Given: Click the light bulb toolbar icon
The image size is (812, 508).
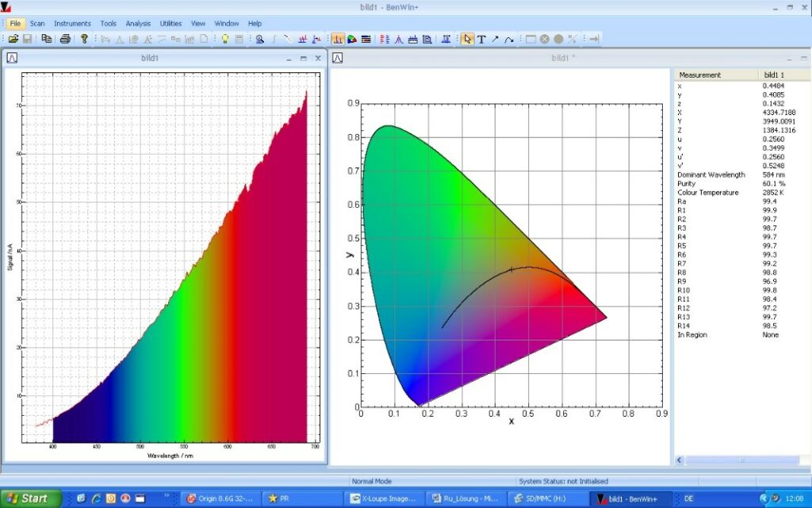Looking at the screenshot, I should 224,39.
